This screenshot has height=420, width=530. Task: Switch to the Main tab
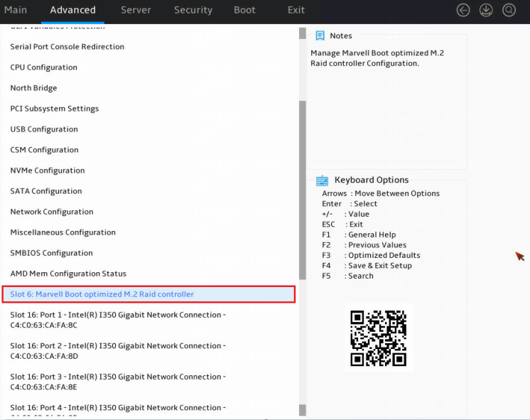pyautogui.click(x=16, y=10)
